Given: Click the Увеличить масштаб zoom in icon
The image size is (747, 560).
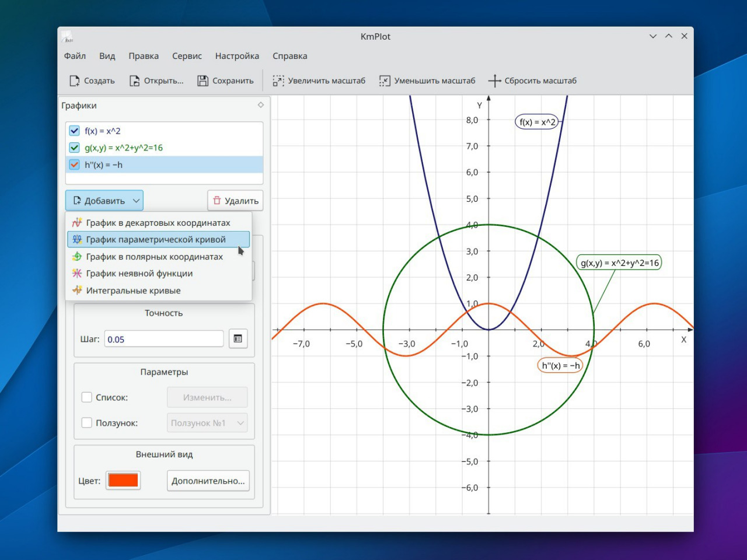Looking at the screenshot, I should coord(278,81).
